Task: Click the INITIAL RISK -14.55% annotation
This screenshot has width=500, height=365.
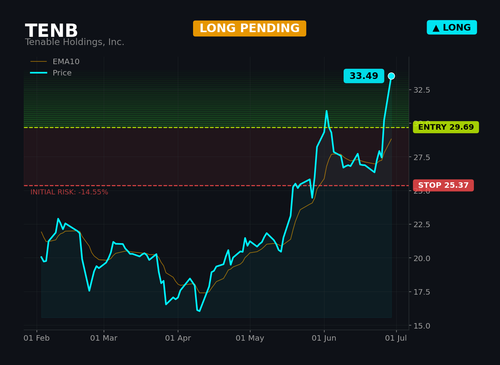Action: (x=69, y=192)
